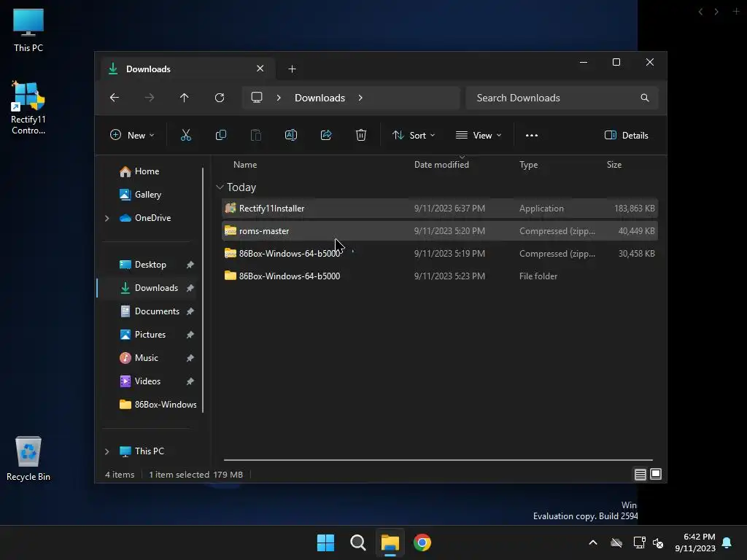The width and height of the screenshot is (747, 560).
Task: Sort by the Date modified header
Action: [x=441, y=165]
